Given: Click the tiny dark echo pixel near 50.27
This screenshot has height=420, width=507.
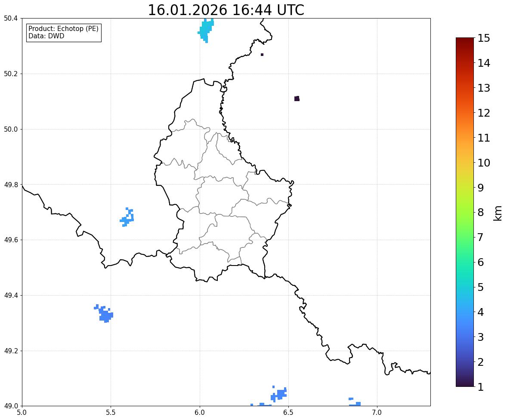Looking at the screenshot, I should 262,55.
